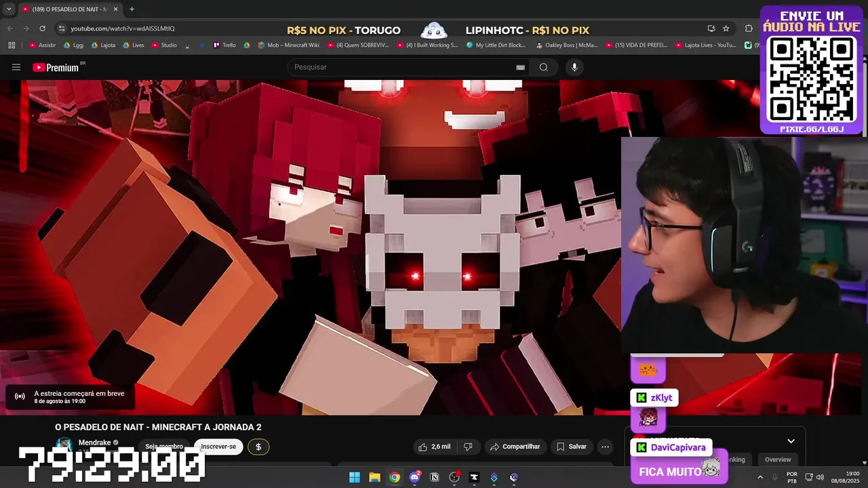Open the Mendrake channel name
Screen dimensions: 868x488
click(x=95, y=443)
